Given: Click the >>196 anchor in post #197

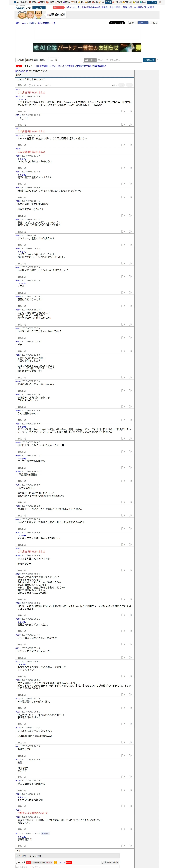Looking at the screenshot, I should point(22,427).
